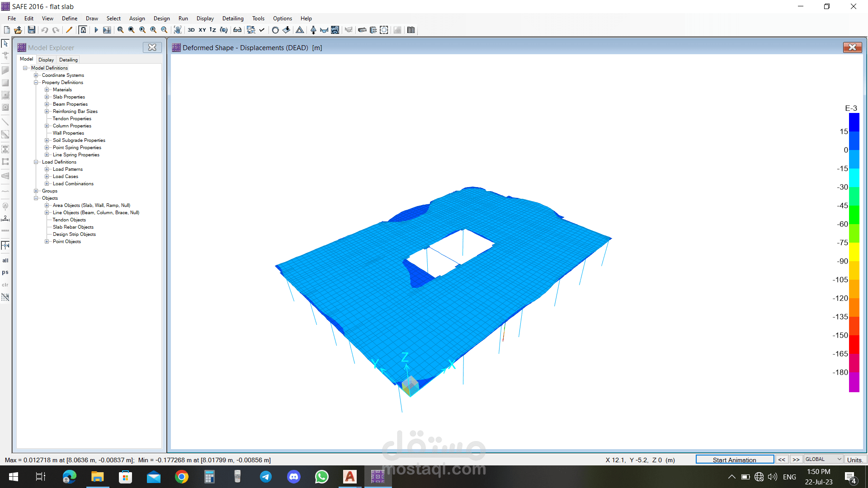Click the magenta swatch in displacement legend

tap(854, 382)
